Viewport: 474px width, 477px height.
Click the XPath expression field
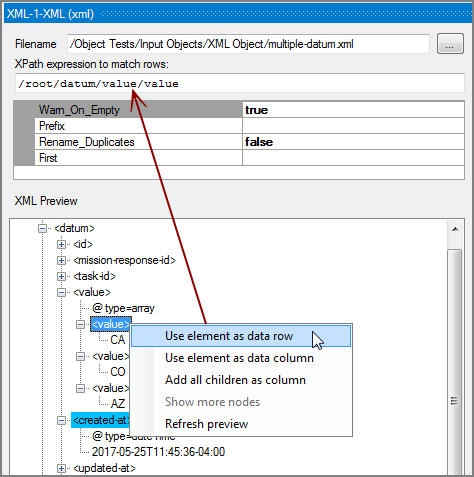pos(240,83)
